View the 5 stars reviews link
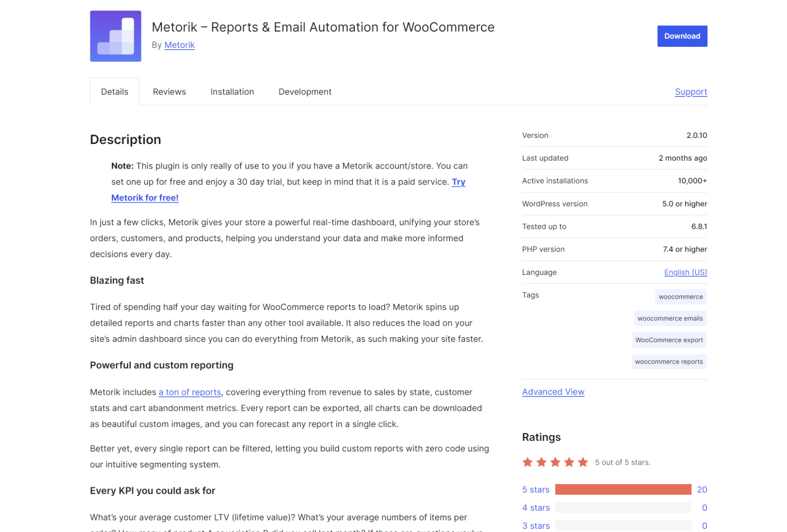This screenshot has width=787, height=532. 536,490
